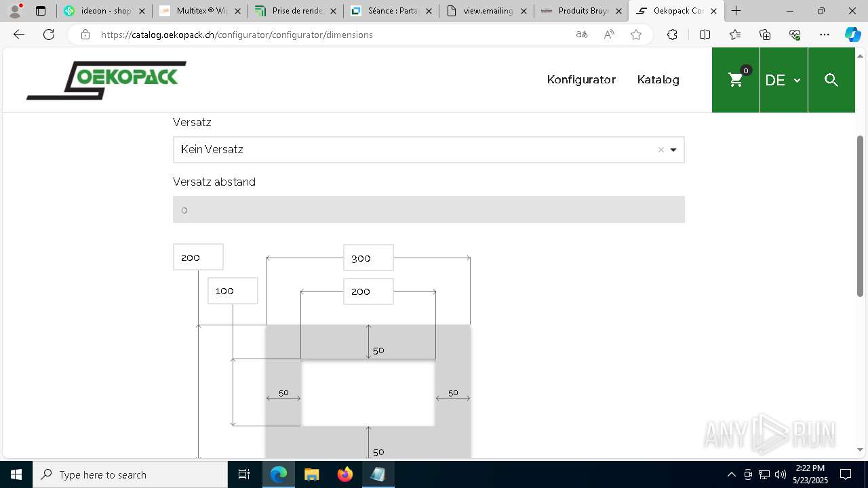Viewport: 868px width, 488px height.
Task: Toggle split screen view icon
Action: point(705,35)
